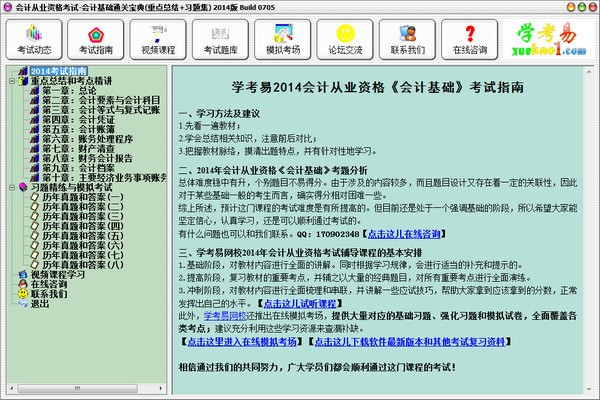The width and height of the screenshot is (600, 400).
Task: Click the smiley icon beside tree 联系我们
Action: (23, 294)
